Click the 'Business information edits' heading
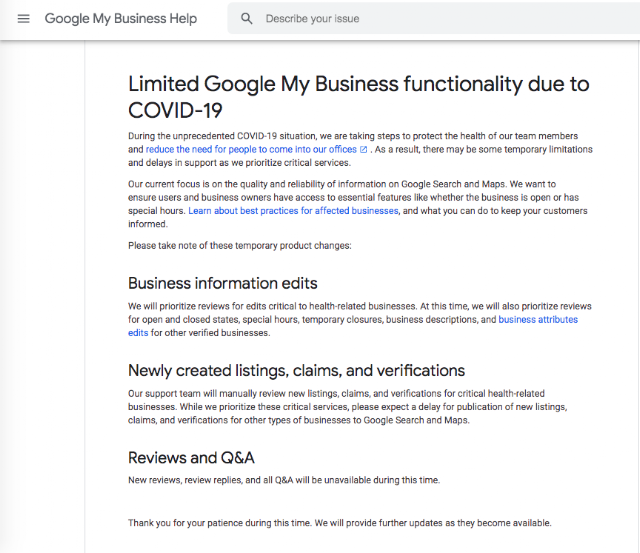 point(223,283)
